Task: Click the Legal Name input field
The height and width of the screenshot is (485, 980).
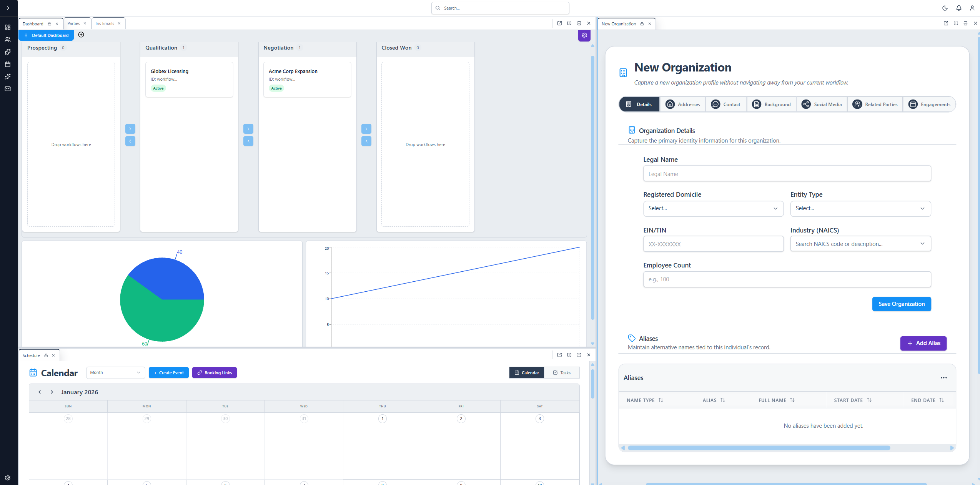Action: (x=786, y=174)
